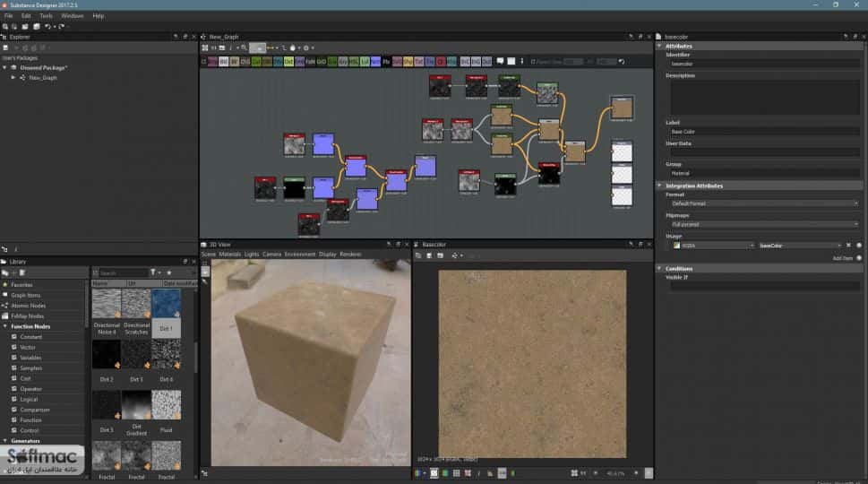Collapse the Integration Attributes section
This screenshot has width=868, height=484.
(659, 186)
